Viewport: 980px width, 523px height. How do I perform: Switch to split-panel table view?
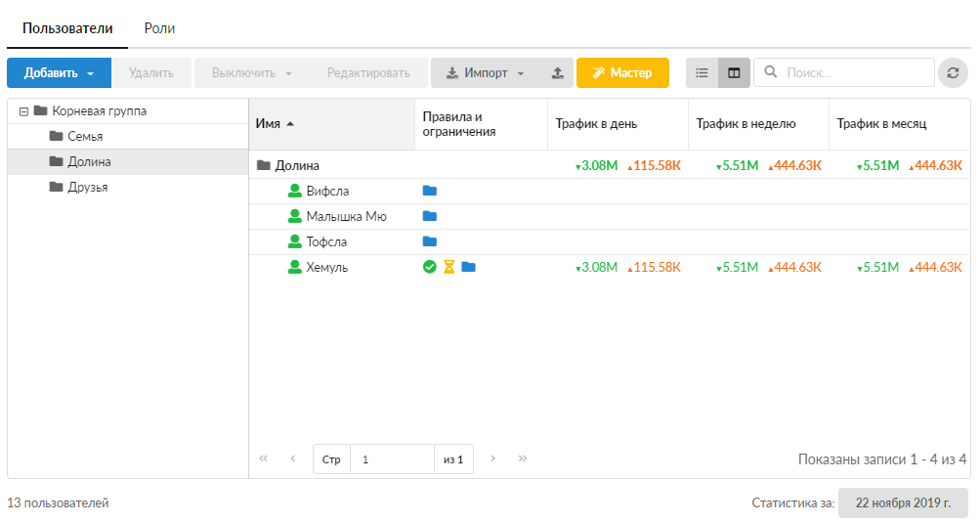734,72
